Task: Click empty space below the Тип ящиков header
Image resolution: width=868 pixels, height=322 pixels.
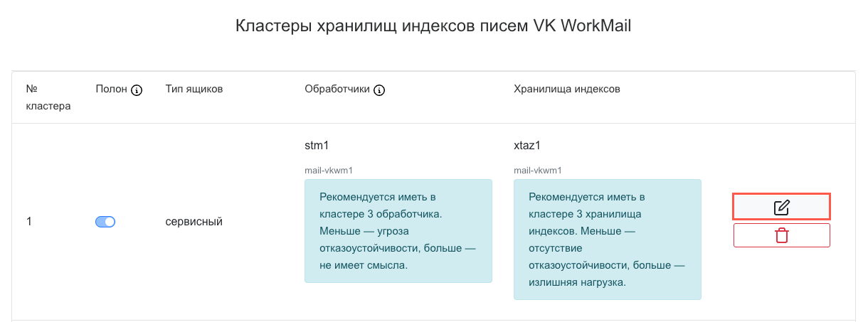Action: coord(213,163)
